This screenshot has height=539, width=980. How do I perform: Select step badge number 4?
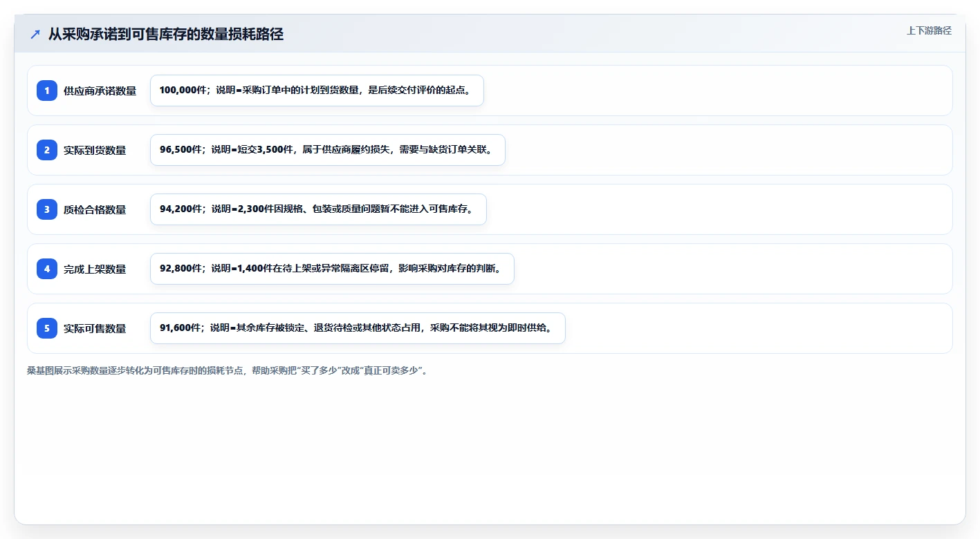[47, 269]
